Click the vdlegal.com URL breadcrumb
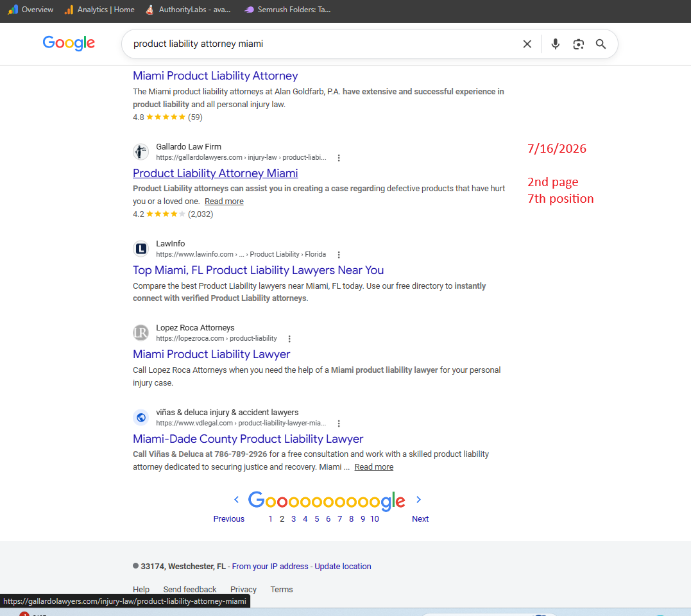This screenshot has width=691, height=616. 241,424
